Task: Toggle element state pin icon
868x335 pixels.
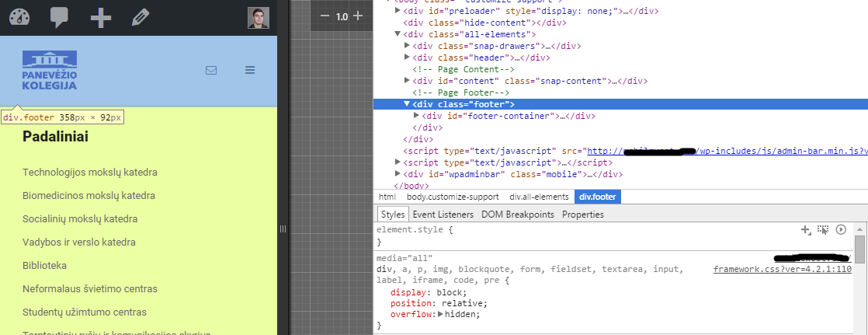Action: [x=823, y=229]
